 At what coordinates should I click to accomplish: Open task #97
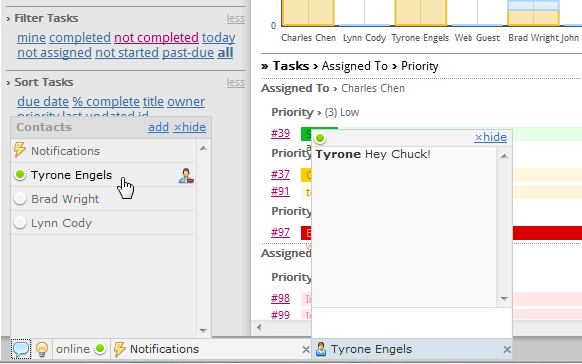point(280,232)
